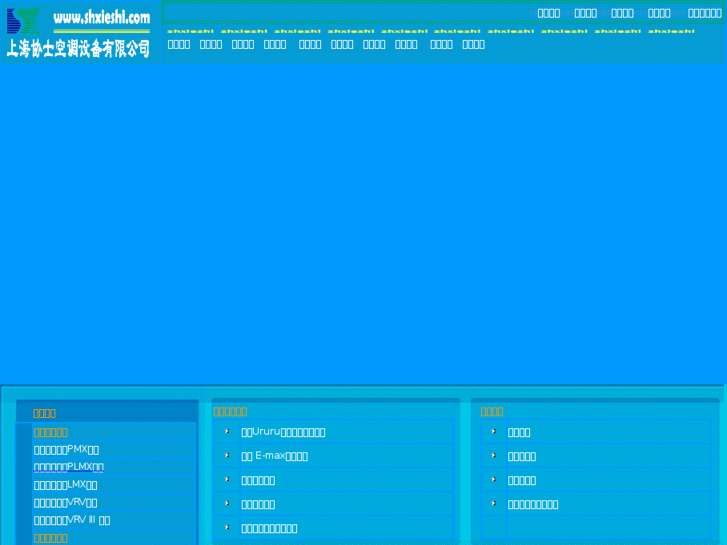Click the arrow bullet beside the E-max row
This screenshot has height=545, width=727.
(x=227, y=455)
